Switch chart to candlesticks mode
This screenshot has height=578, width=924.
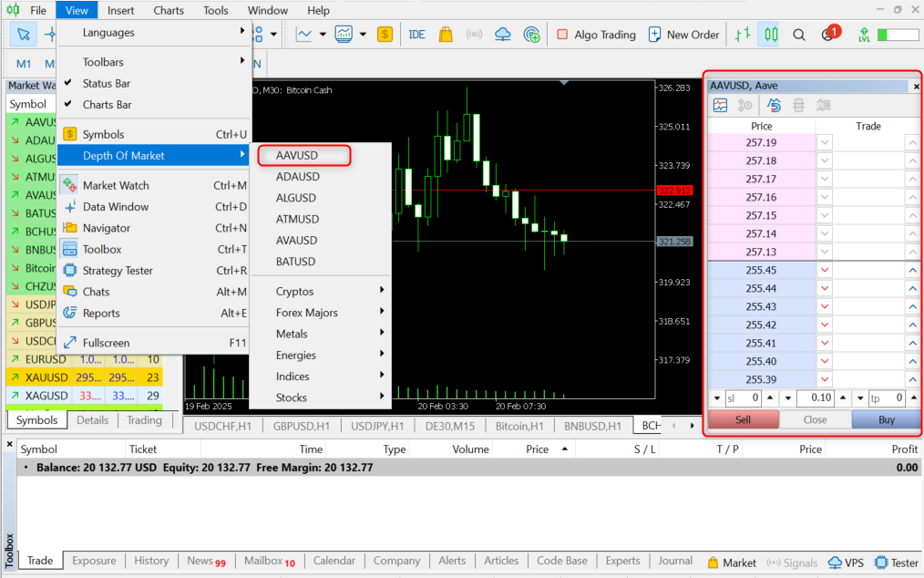tap(771, 35)
